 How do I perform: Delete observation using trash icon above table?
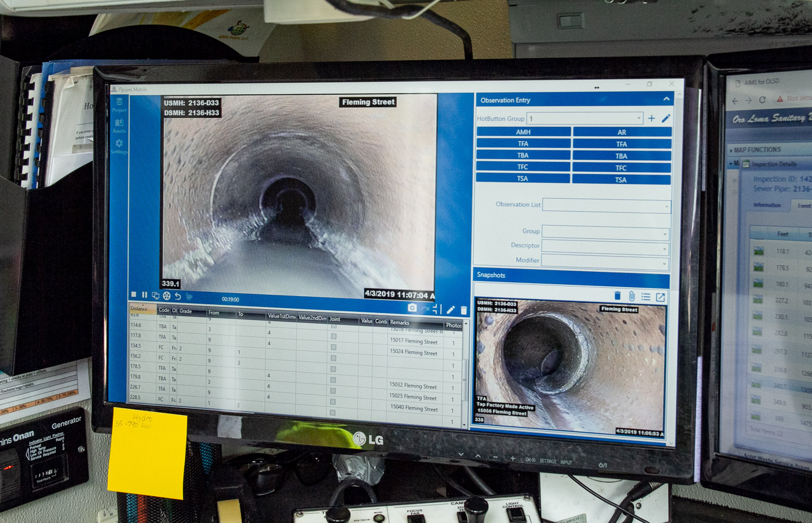(x=463, y=310)
